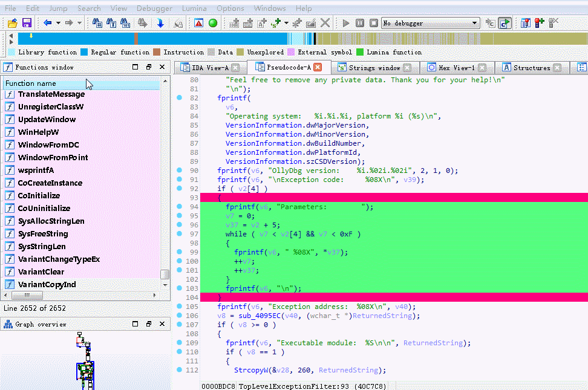Expand the back-arrow history dropdown
This screenshot has height=390, width=588.
pyautogui.click(x=58, y=23)
